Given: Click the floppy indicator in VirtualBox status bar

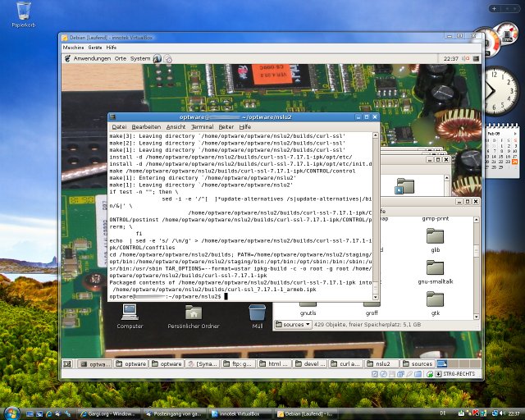Looking at the screenshot, I should 392,374.
